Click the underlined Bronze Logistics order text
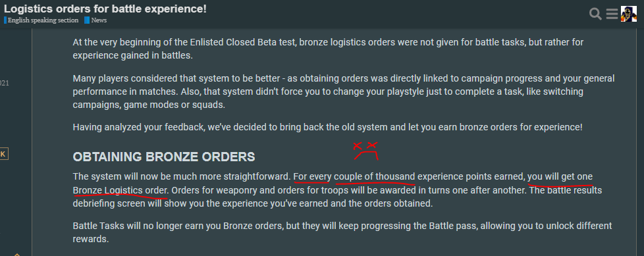The height and width of the screenshot is (256, 644). pyautogui.click(x=121, y=190)
